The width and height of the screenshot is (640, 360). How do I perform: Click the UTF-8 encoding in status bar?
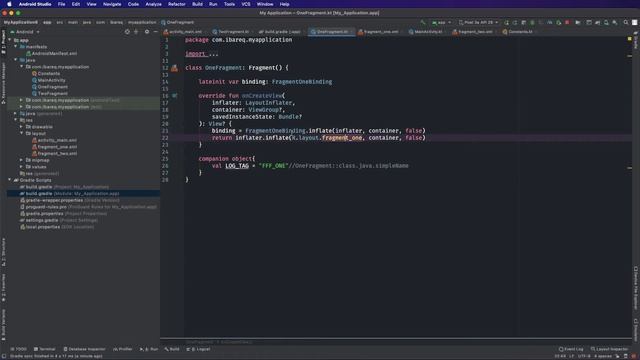tap(584, 356)
